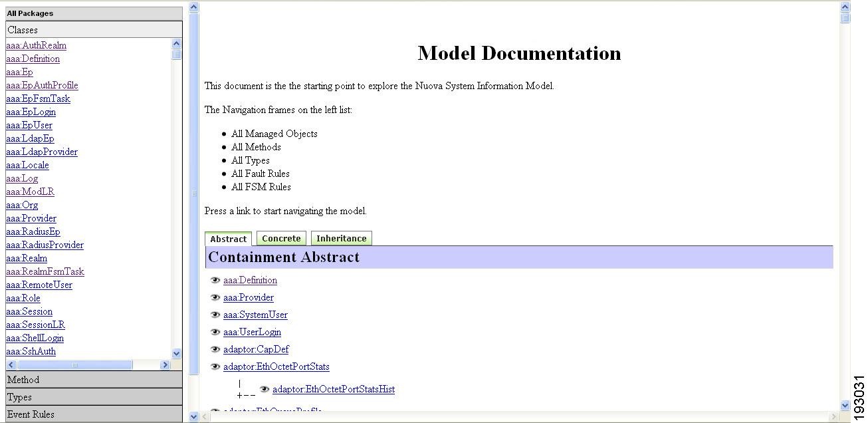Image resolution: width=868 pixels, height=423 pixels.
Task: Open aaa:SessionLR class link
Action: pos(35,325)
